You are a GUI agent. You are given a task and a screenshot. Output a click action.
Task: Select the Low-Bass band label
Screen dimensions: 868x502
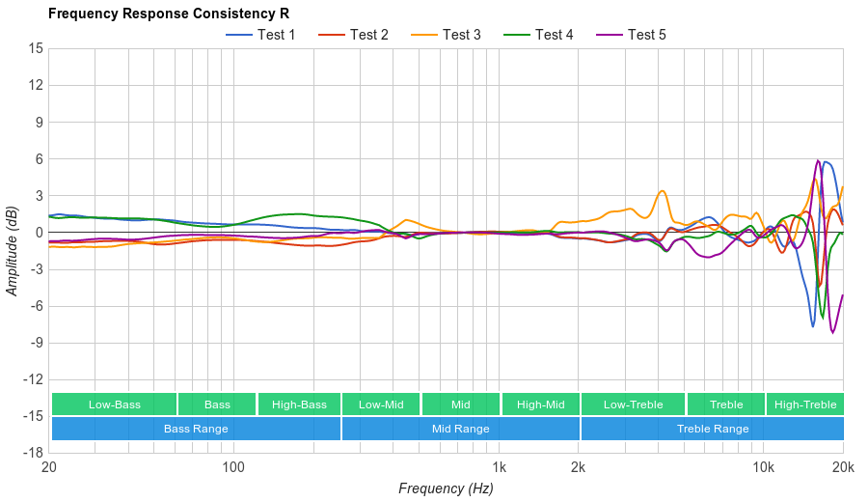point(115,404)
